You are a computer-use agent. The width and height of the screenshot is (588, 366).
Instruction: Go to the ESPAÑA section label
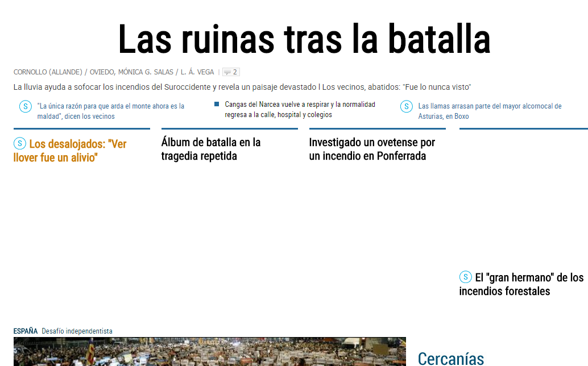[x=26, y=331]
